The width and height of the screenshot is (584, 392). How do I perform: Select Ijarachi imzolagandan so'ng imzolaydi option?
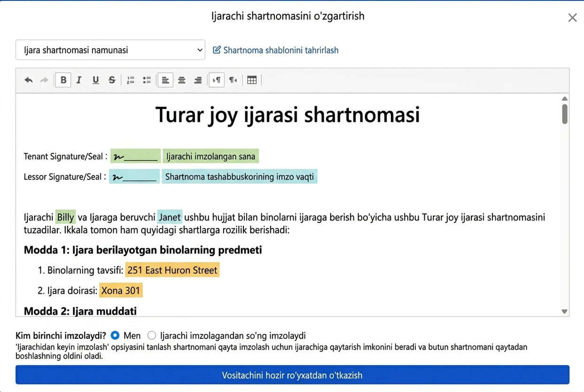click(152, 336)
